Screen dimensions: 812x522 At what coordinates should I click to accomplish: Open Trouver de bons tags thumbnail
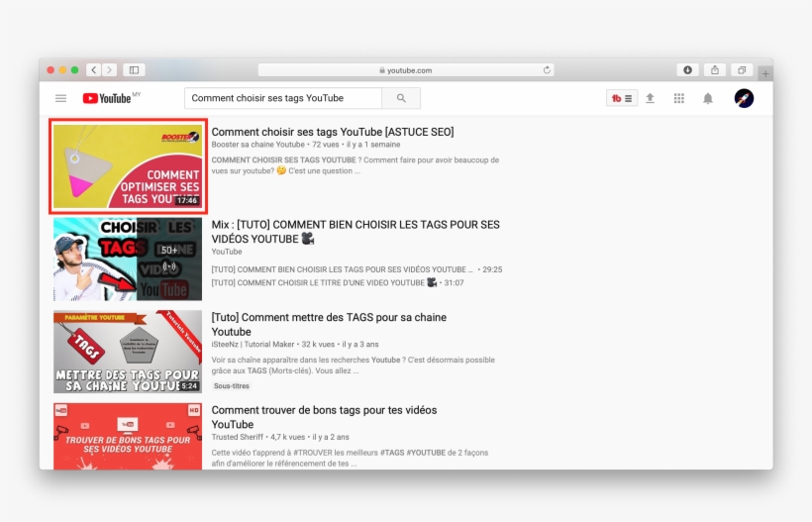point(128,437)
